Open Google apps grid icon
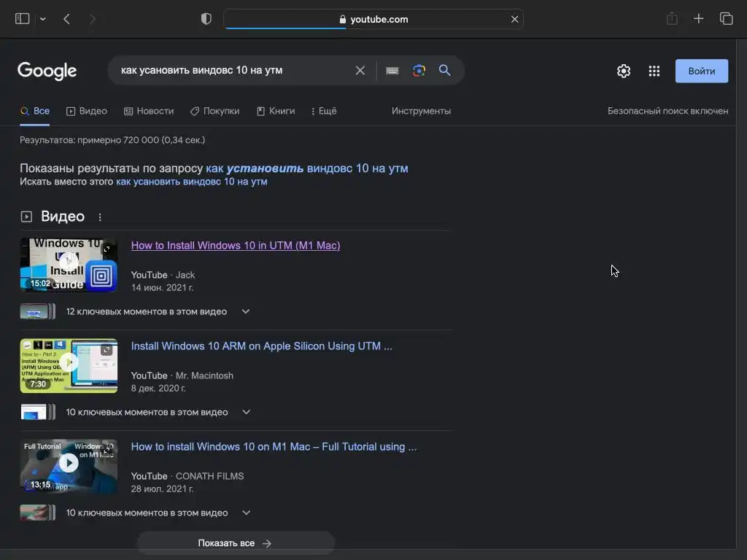Viewport: 747px width, 560px height. click(654, 71)
